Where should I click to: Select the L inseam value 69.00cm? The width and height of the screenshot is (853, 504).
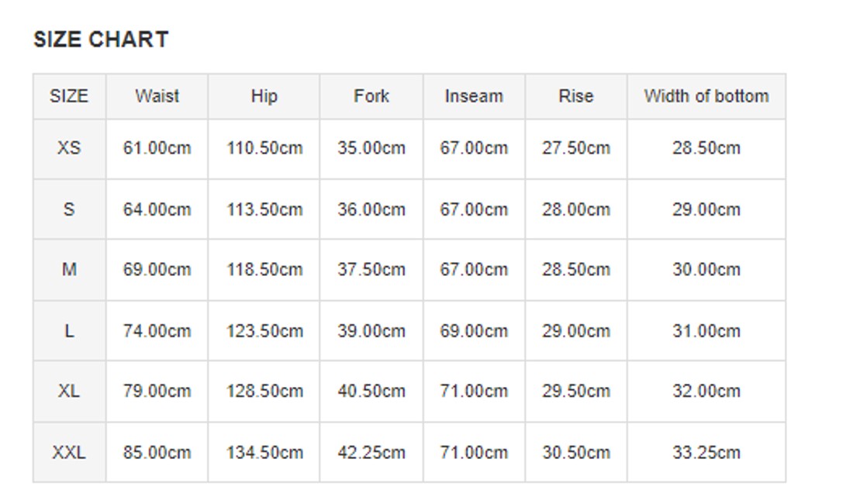pyautogui.click(x=474, y=331)
